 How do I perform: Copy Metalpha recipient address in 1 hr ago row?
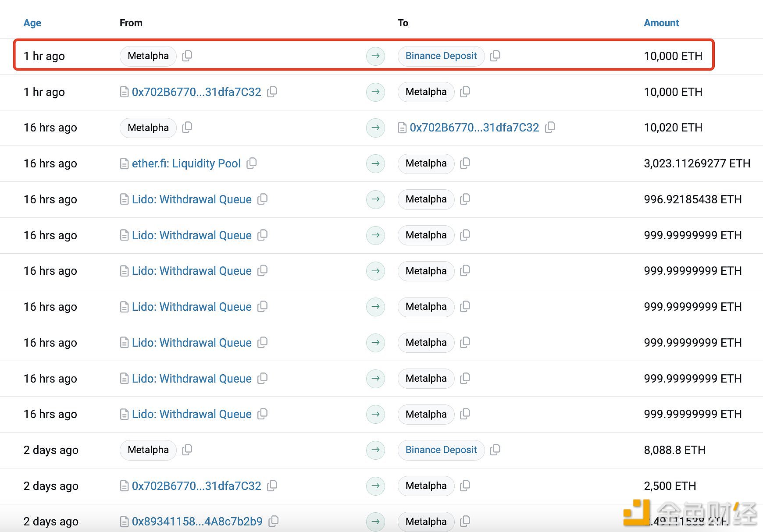click(465, 92)
